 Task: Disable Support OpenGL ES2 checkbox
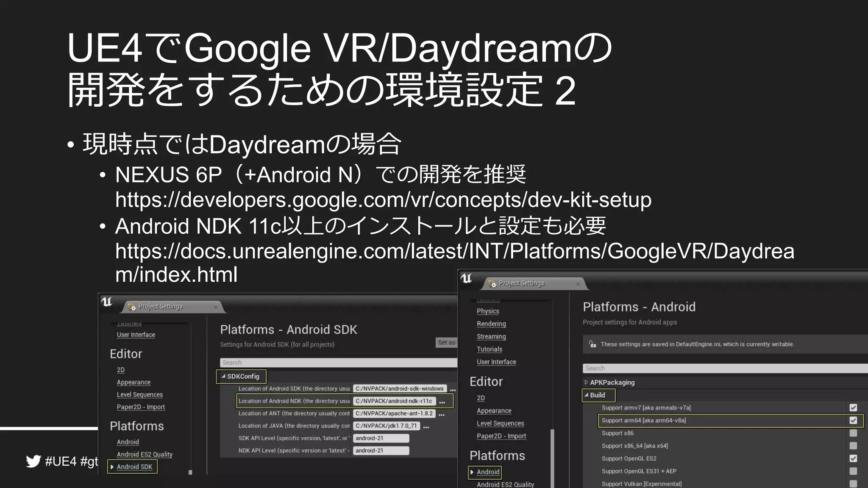pos(853,459)
